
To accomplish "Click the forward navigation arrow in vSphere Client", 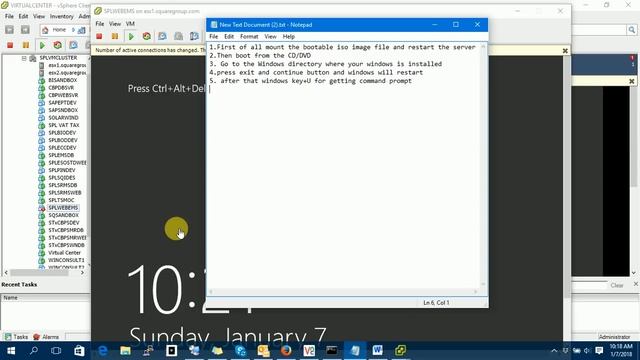I will coord(25,30).
